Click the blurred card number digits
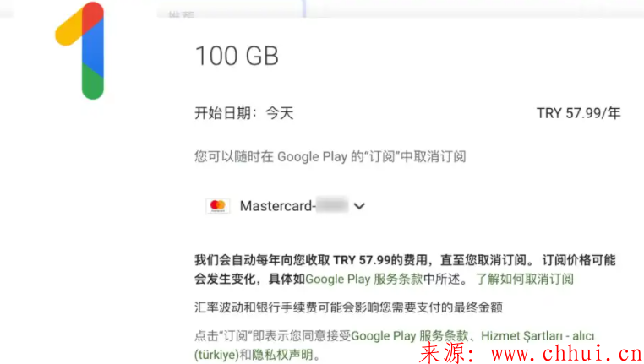 (332, 205)
